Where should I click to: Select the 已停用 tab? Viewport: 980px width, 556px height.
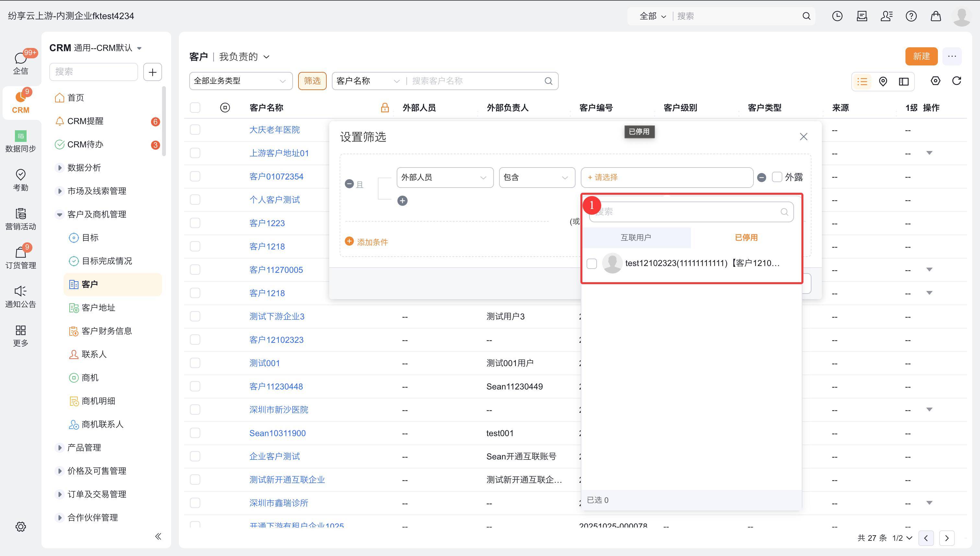click(x=746, y=237)
